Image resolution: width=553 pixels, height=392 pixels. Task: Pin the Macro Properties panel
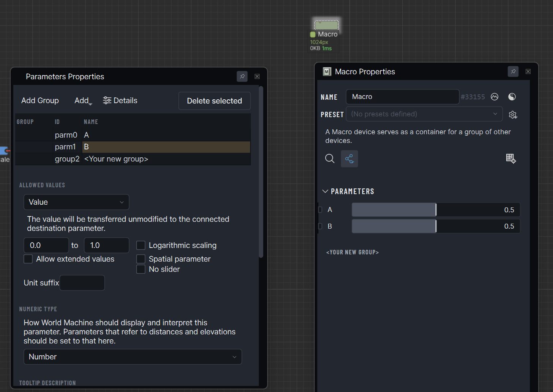click(x=513, y=71)
